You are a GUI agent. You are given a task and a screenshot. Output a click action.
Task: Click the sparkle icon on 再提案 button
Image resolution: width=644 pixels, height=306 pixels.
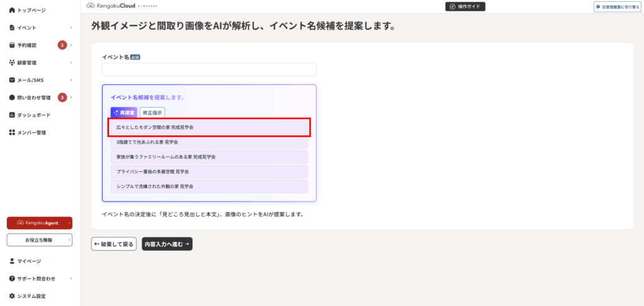[x=116, y=112]
